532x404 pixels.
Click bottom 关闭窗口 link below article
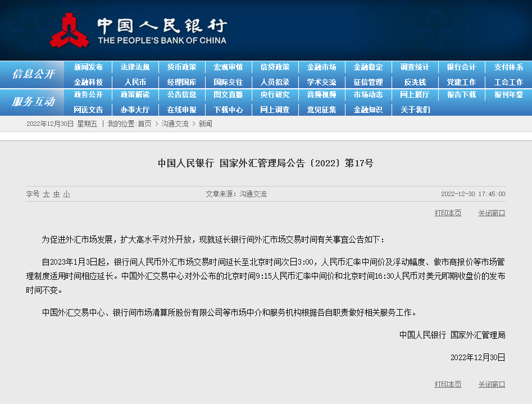[x=492, y=384]
